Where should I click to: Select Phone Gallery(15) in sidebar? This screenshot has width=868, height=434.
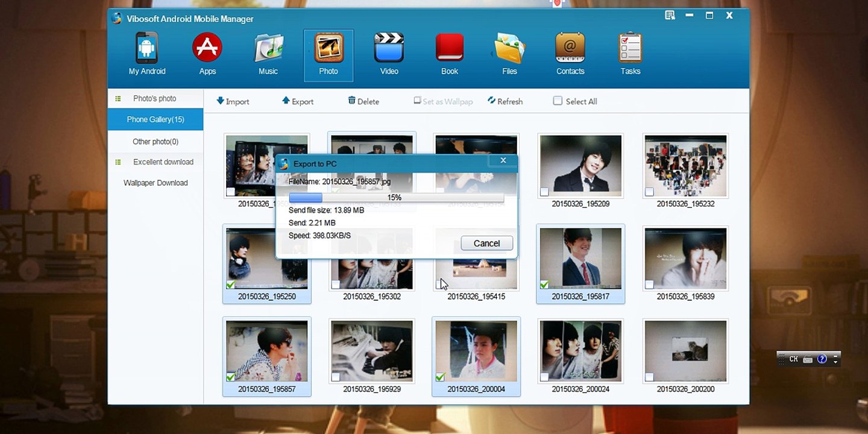point(156,119)
